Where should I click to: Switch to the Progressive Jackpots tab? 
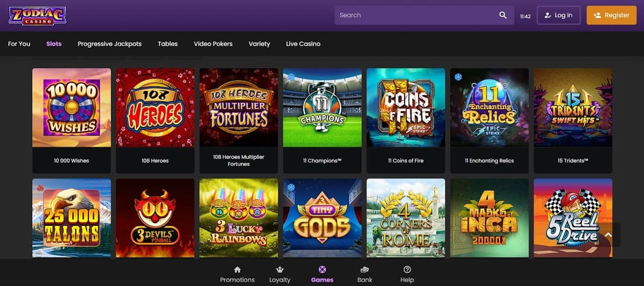click(109, 44)
